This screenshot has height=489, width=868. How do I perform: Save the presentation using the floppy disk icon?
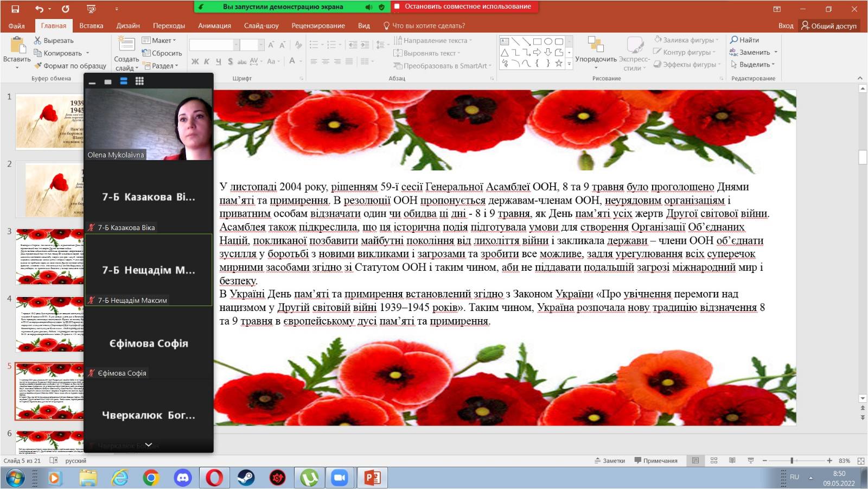point(15,9)
